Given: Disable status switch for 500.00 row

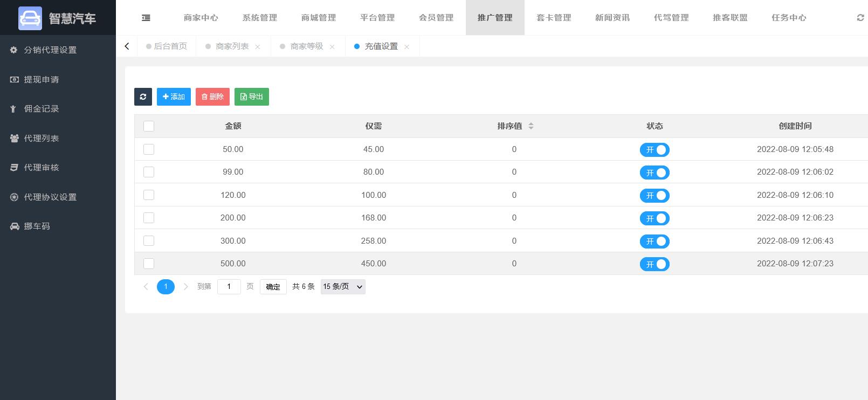Looking at the screenshot, I should point(655,264).
